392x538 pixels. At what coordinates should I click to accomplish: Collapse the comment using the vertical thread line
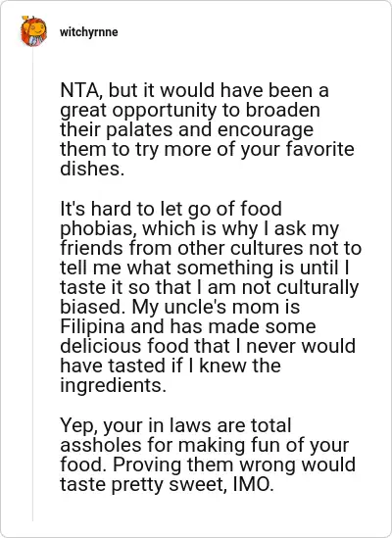click(x=33, y=287)
